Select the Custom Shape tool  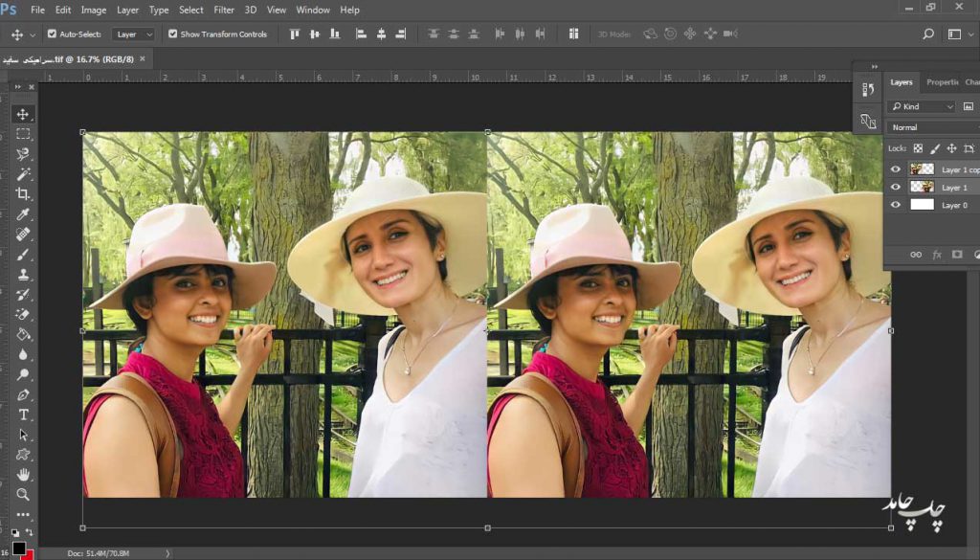(x=23, y=455)
